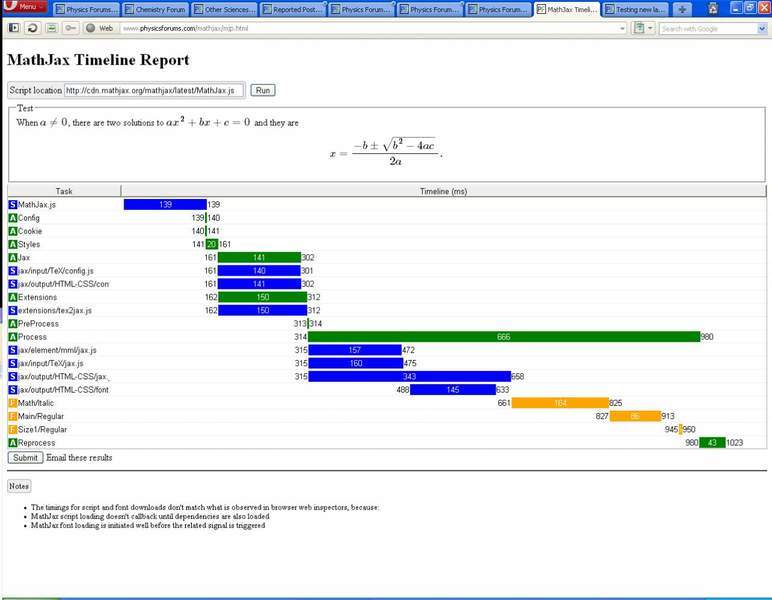This screenshot has width=772, height=600.
Task: Click the Run button
Action: (263, 91)
